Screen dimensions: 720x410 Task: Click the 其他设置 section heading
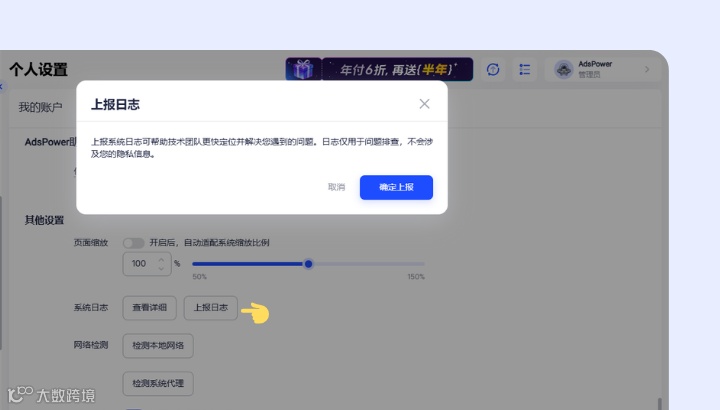(x=45, y=220)
